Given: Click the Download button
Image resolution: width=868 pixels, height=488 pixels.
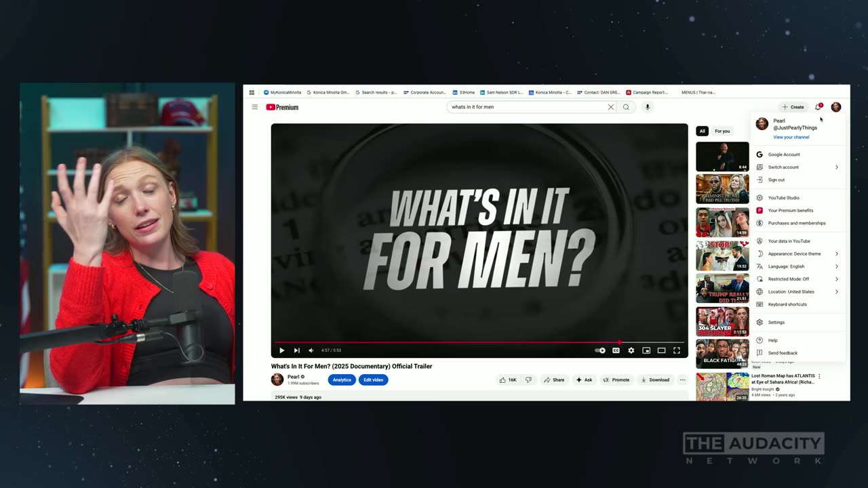Looking at the screenshot, I should (x=655, y=380).
